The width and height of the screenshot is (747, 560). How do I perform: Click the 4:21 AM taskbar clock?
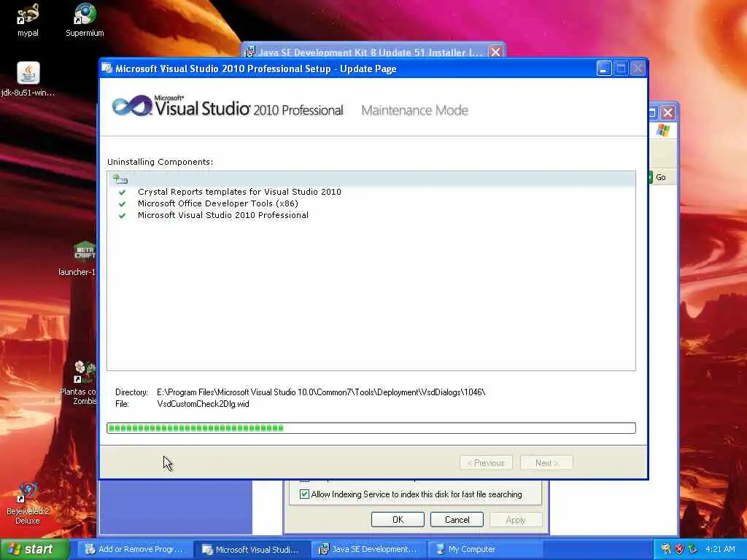click(x=720, y=550)
